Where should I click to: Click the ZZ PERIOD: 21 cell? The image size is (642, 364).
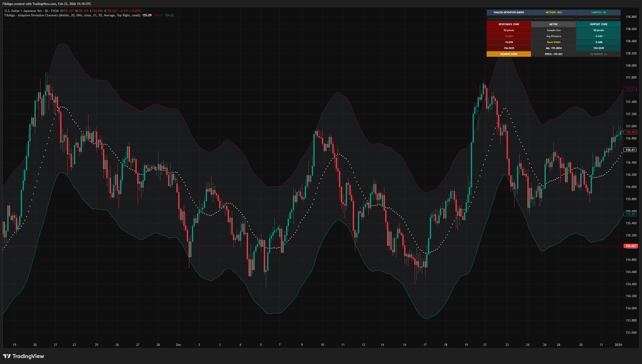tap(598, 54)
